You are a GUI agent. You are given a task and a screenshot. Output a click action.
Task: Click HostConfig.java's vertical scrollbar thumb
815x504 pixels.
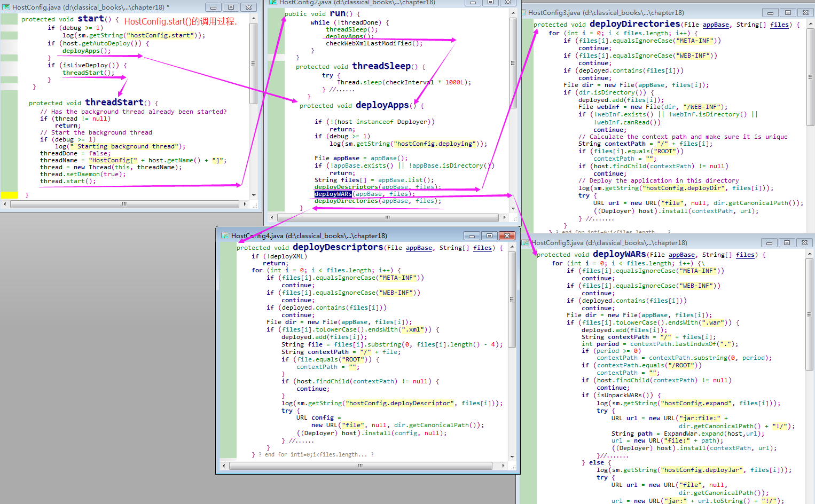254,63
